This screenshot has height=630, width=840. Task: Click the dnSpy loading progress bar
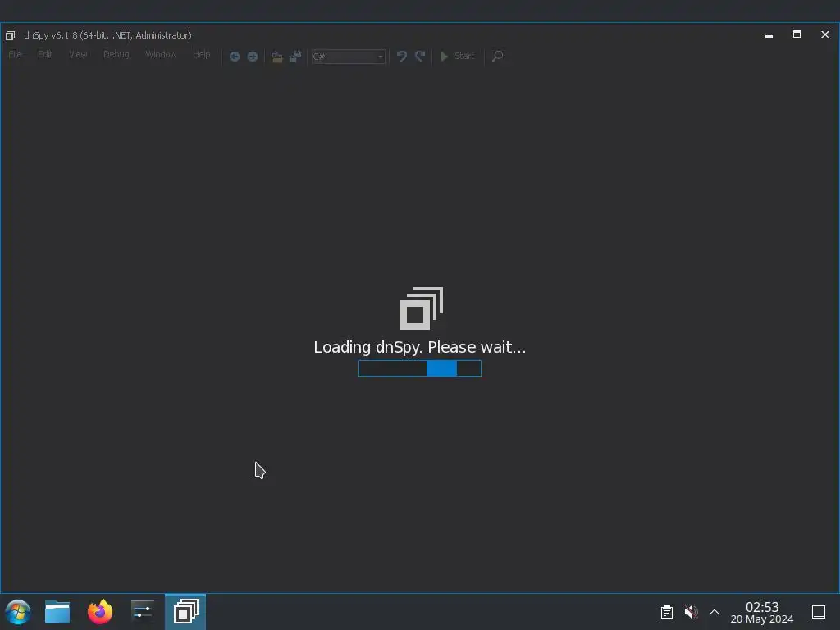tap(420, 368)
